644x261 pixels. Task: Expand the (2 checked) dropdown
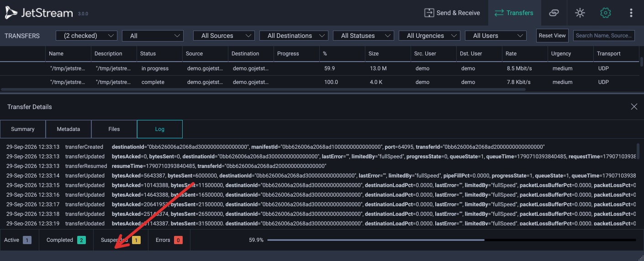[x=86, y=36]
